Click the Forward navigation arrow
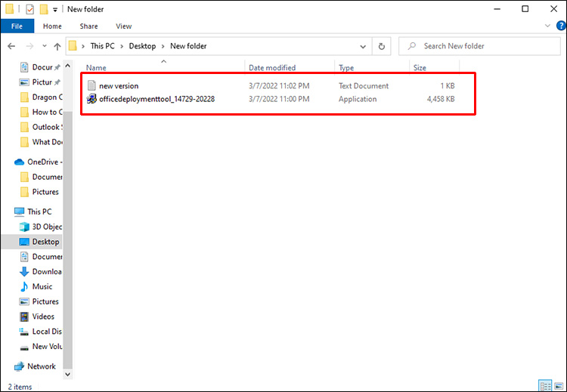The height and width of the screenshot is (392, 567). click(29, 46)
